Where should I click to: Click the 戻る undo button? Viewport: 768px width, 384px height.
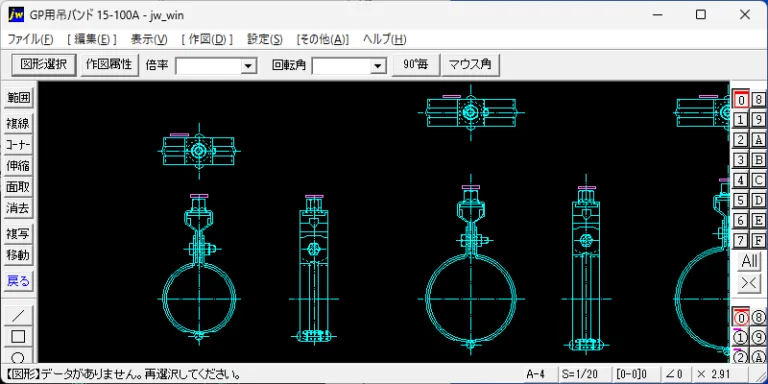tap(18, 281)
